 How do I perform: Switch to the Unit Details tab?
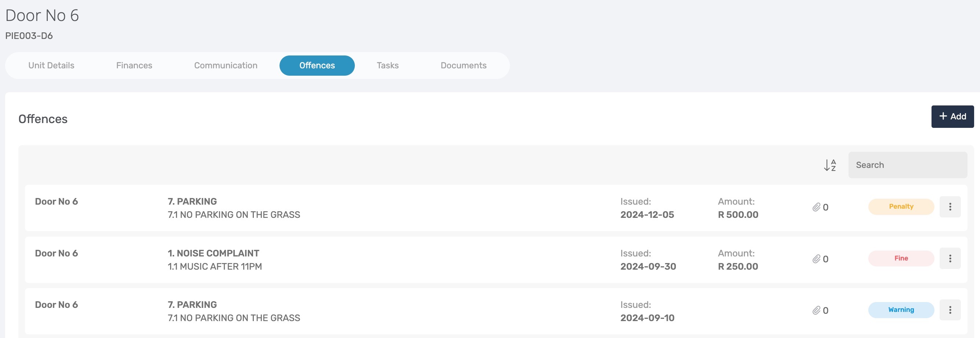[51, 65]
